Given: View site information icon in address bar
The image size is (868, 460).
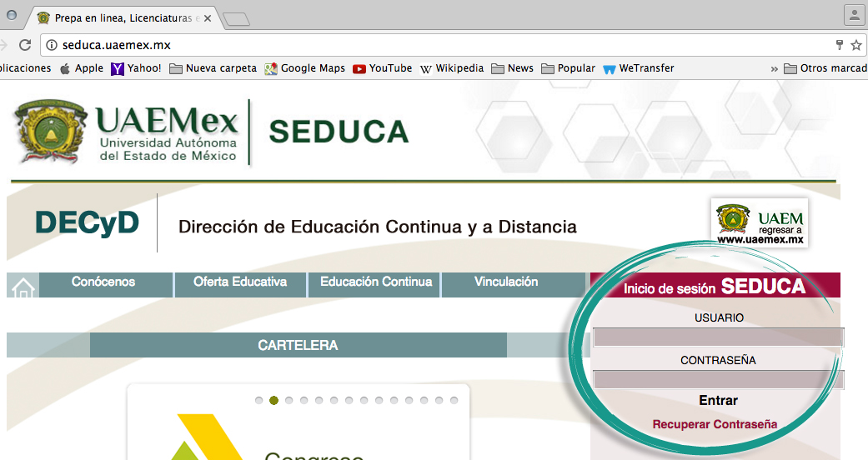Looking at the screenshot, I should pyautogui.click(x=52, y=45).
